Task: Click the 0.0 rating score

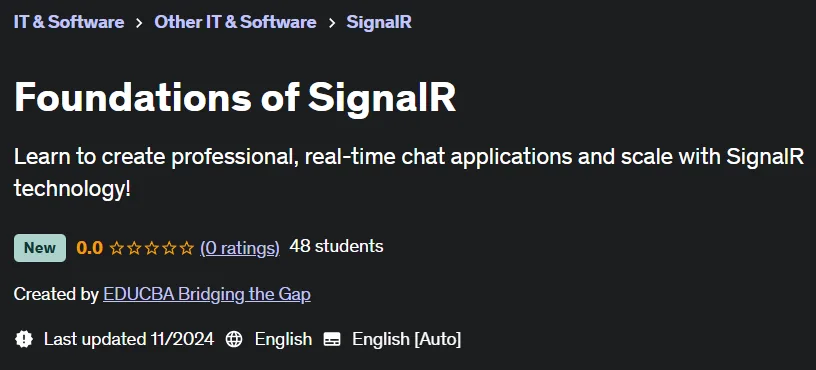Action: click(90, 248)
